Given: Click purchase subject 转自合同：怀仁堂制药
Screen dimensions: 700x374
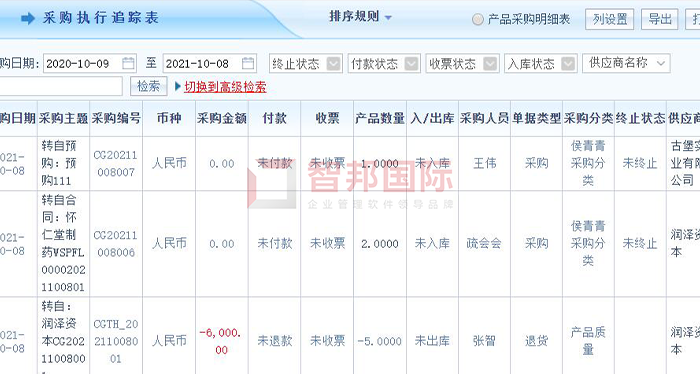Looking at the screenshot, I should tap(63, 243).
